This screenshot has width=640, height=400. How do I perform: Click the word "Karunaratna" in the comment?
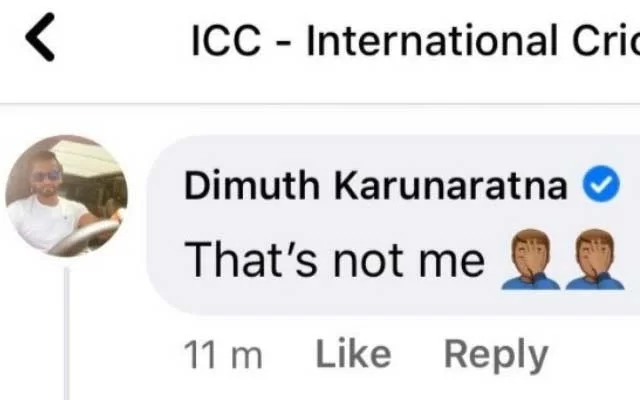coord(451,186)
